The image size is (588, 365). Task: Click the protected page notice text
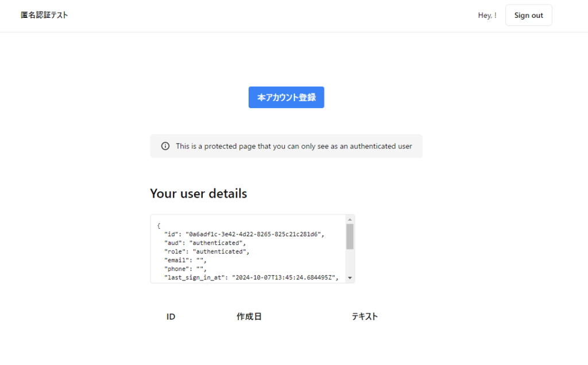[x=293, y=146]
